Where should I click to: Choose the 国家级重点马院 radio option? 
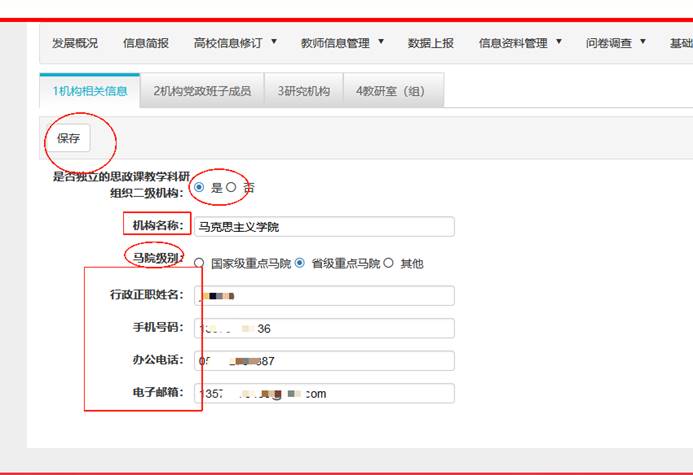[x=200, y=263]
